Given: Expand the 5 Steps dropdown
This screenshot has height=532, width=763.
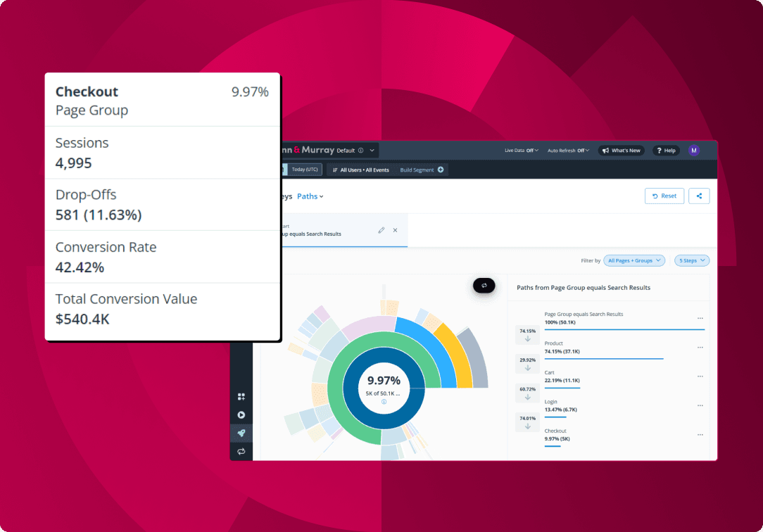Looking at the screenshot, I should (691, 260).
